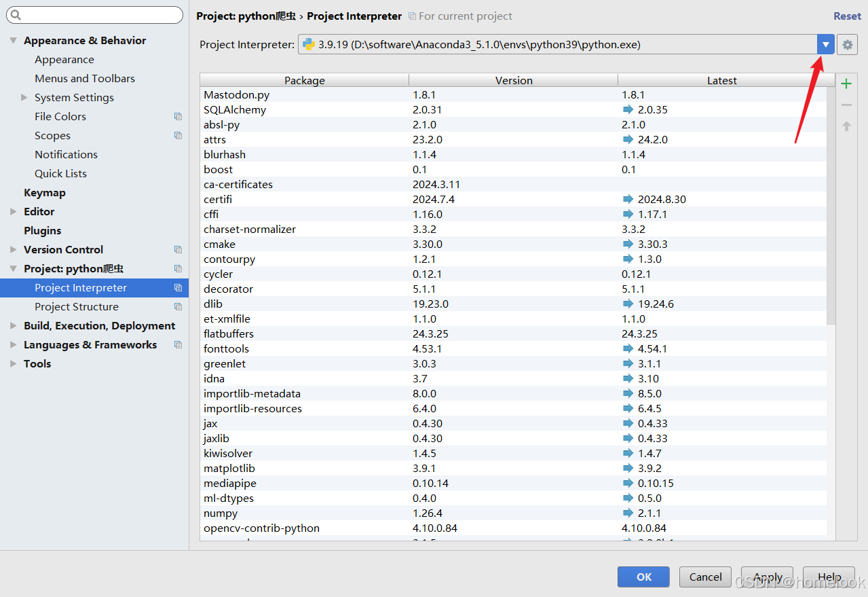The width and height of the screenshot is (868, 597).
Task: Expand the Version Control section
Action: tap(13, 250)
